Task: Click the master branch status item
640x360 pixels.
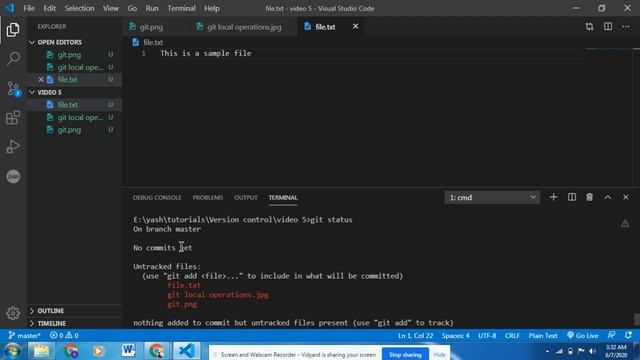Action: [x=24, y=336]
